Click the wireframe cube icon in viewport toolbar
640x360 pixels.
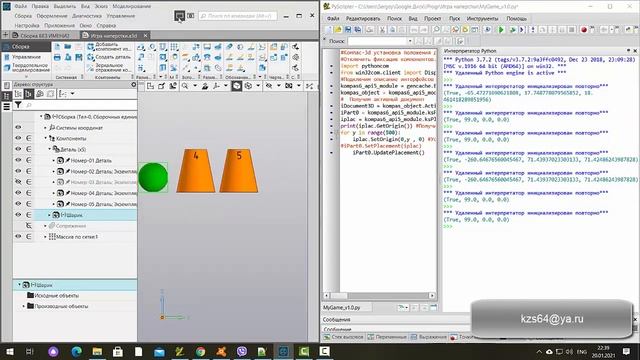click(x=248, y=86)
